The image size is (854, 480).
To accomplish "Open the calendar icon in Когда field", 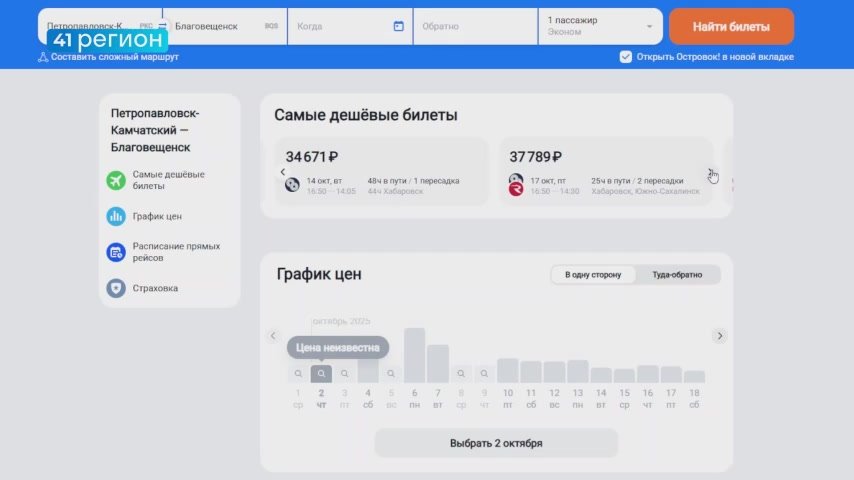I will (x=399, y=26).
